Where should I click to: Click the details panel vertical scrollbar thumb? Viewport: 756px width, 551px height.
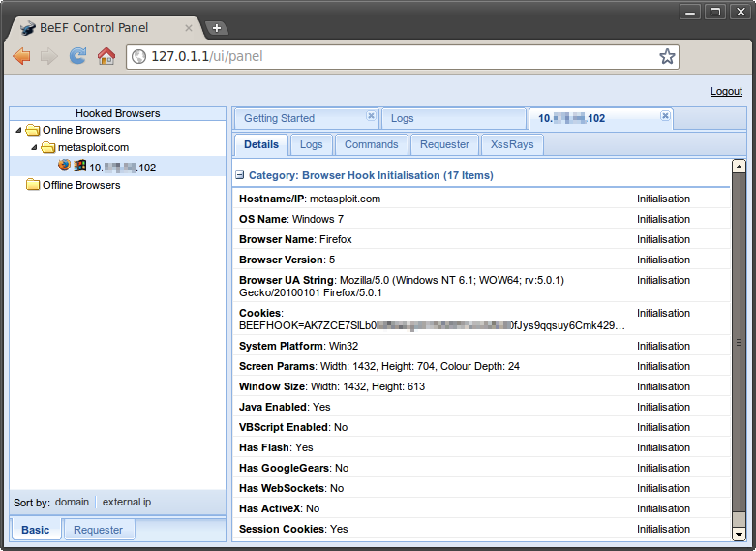(x=739, y=342)
